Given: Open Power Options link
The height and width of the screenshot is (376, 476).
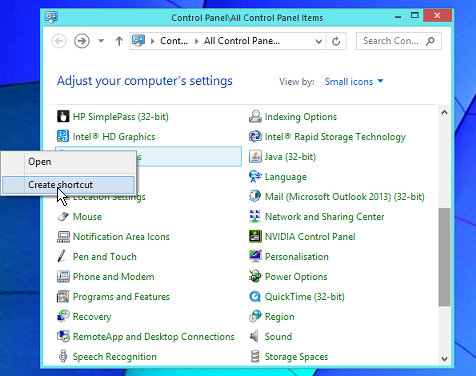Looking at the screenshot, I should [x=296, y=277].
